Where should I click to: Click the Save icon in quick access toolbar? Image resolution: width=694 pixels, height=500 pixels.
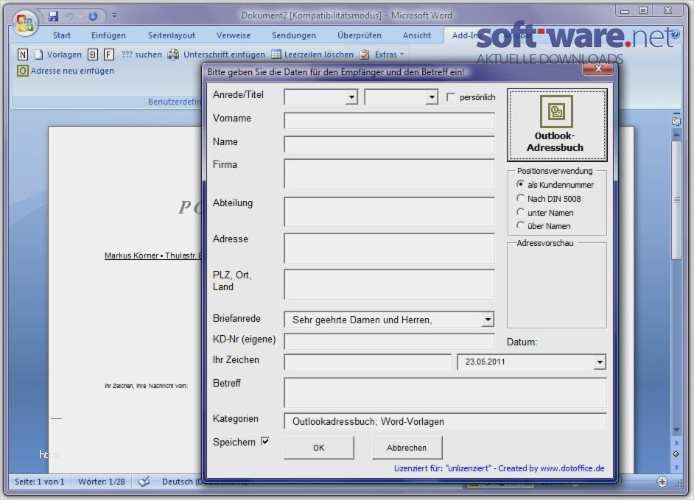pos(53,16)
